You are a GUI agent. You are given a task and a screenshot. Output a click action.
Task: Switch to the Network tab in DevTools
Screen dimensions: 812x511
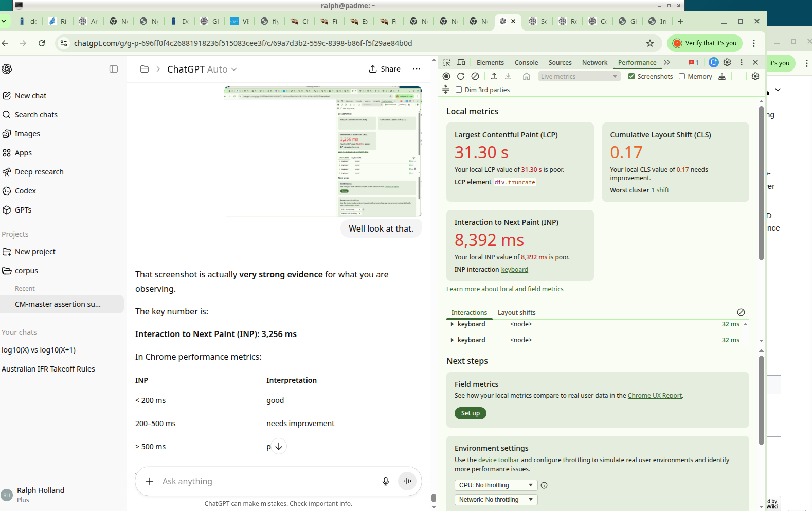(x=594, y=62)
